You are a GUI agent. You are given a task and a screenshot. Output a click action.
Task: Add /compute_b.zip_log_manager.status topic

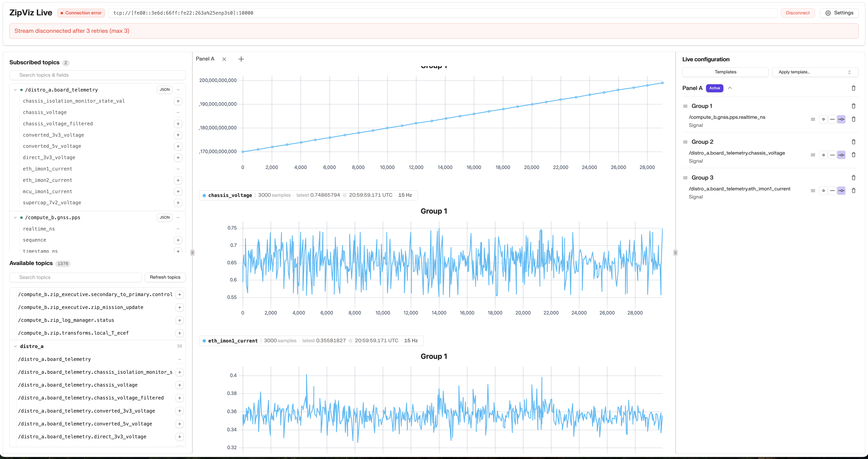[180, 320]
